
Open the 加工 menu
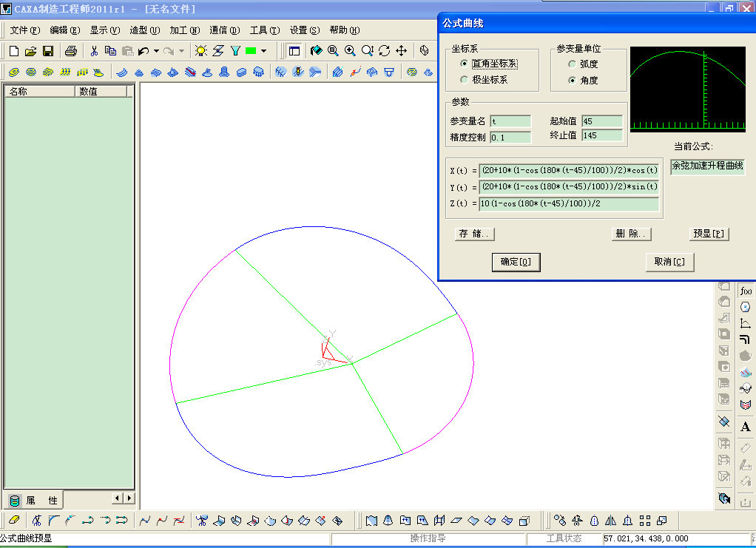click(x=185, y=30)
